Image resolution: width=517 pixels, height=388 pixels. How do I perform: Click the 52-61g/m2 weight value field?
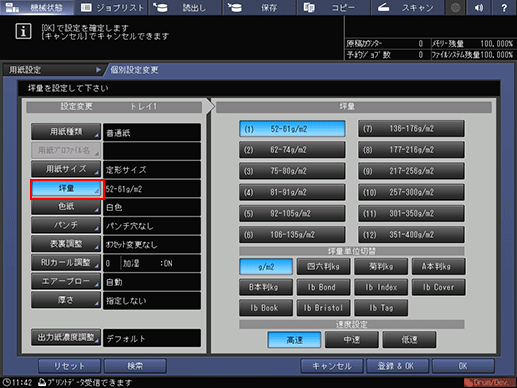152,189
